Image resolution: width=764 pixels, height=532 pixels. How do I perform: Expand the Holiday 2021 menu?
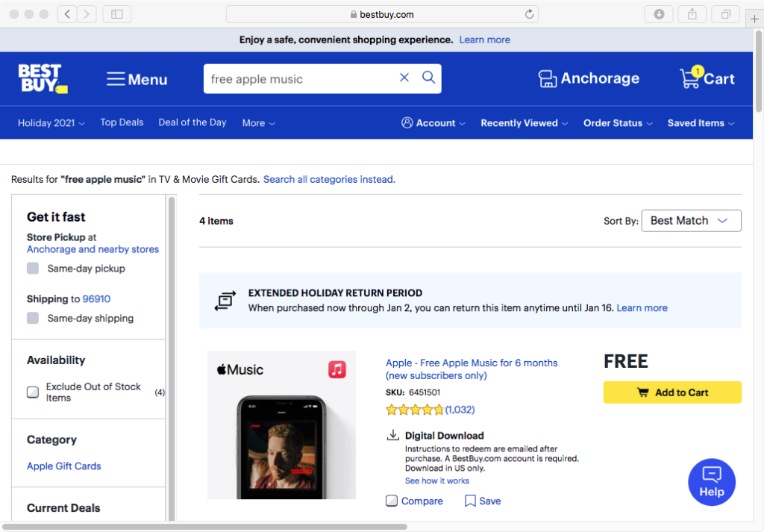[51, 123]
